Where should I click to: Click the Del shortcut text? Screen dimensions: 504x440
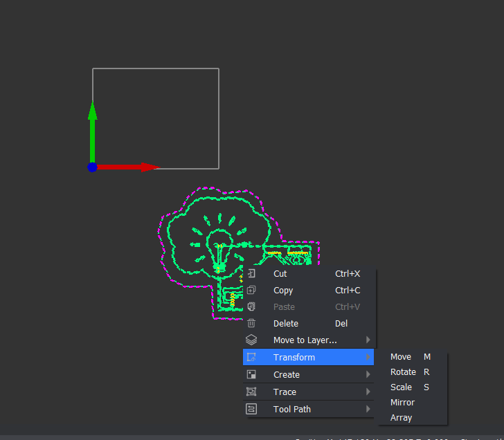(x=341, y=323)
